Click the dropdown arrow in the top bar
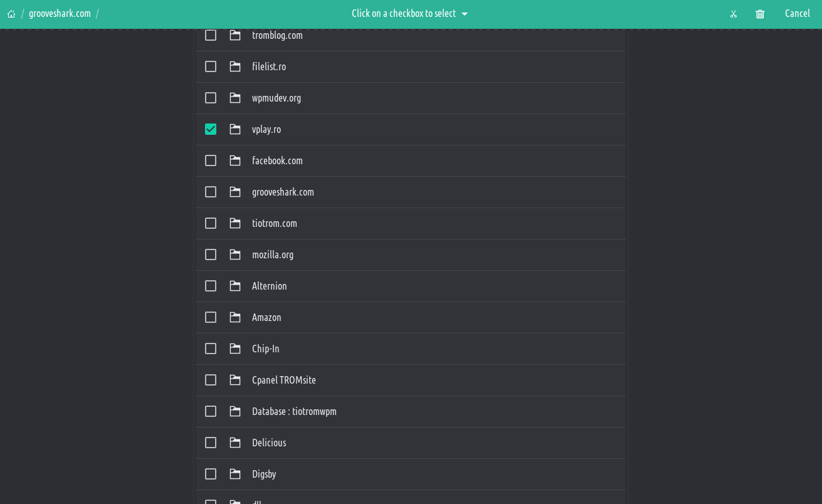 (x=465, y=14)
